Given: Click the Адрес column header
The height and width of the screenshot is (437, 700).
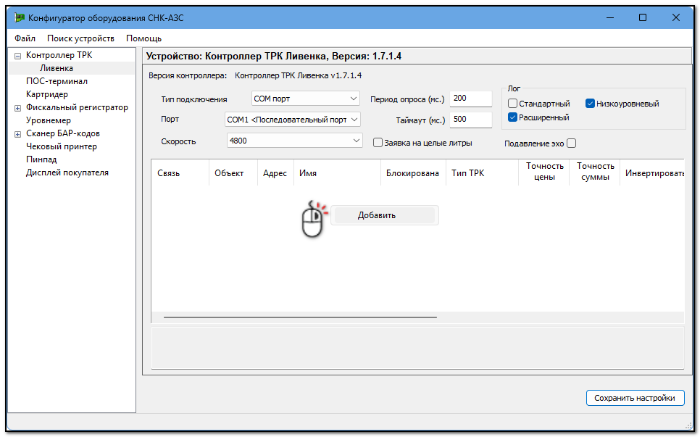Looking at the screenshot, I should coord(275,173).
